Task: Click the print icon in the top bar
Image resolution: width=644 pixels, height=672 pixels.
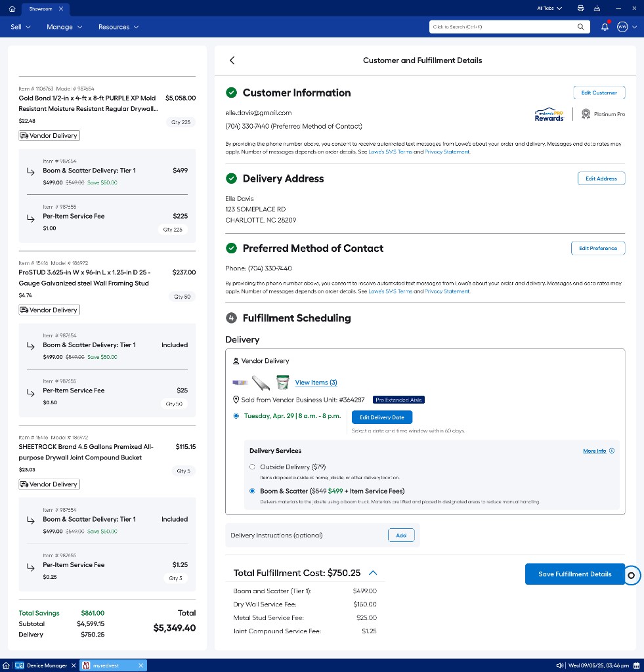Action: coord(580,8)
